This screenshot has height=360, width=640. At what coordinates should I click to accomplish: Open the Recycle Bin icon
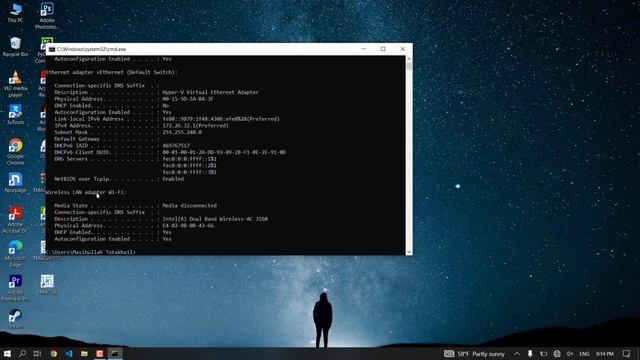[15, 47]
